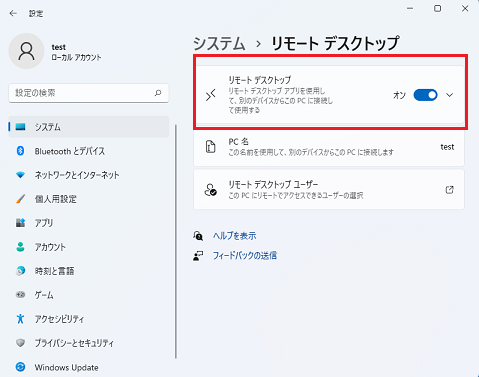Click the アプリ apps icon
The width and height of the screenshot is (479, 377).
coord(21,223)
